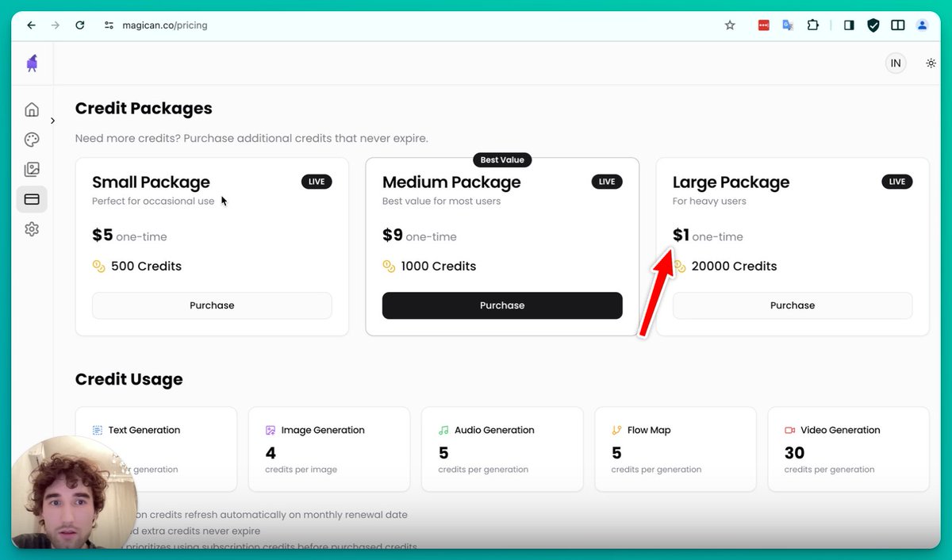Open the Extensions puzzle icon
This screenshot has height=560, width=952.
[812, 25]
